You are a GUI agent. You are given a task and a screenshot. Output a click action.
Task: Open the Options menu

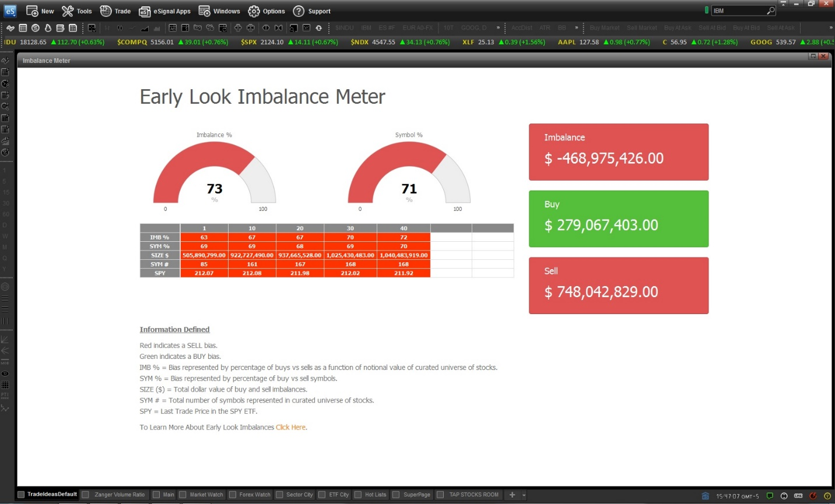pyautogui.click(x=266, y=11)
